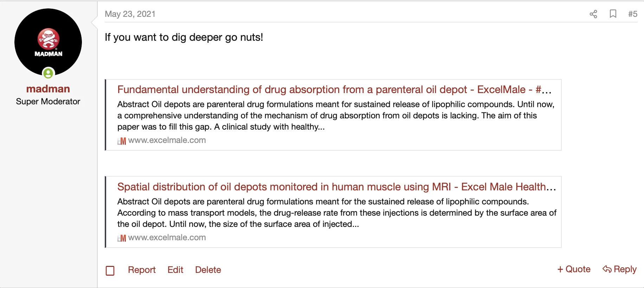The width and height of the screenshot is (644, 288).
Task: Open 'Fundamental understanding of drug absorption' link
Action: 334,90
